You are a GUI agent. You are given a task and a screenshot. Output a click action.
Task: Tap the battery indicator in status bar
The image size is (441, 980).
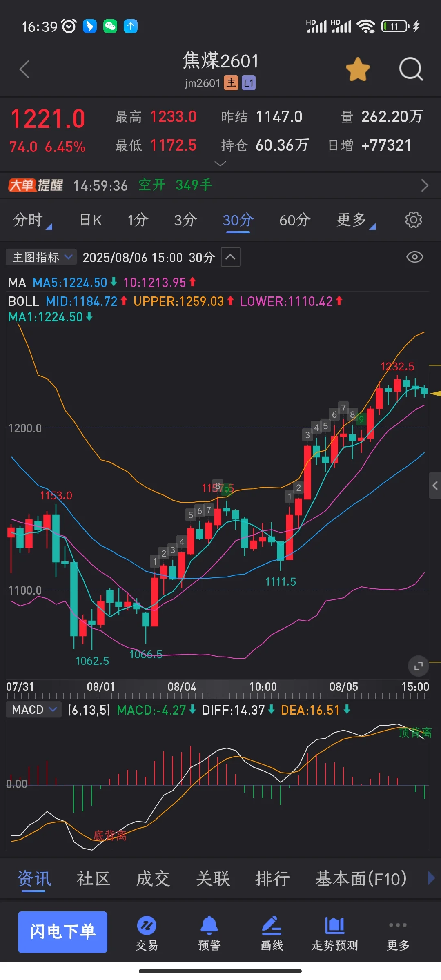tap(395, 26)
